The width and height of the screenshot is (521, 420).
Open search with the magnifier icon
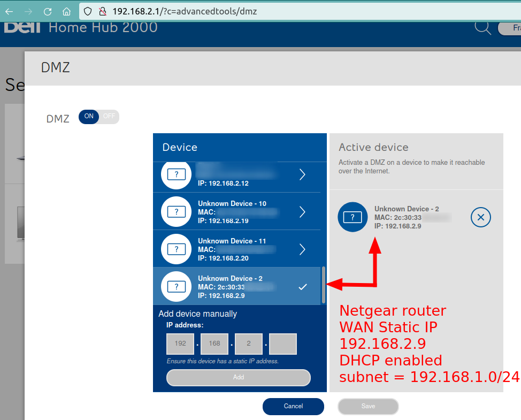[482, 28]
